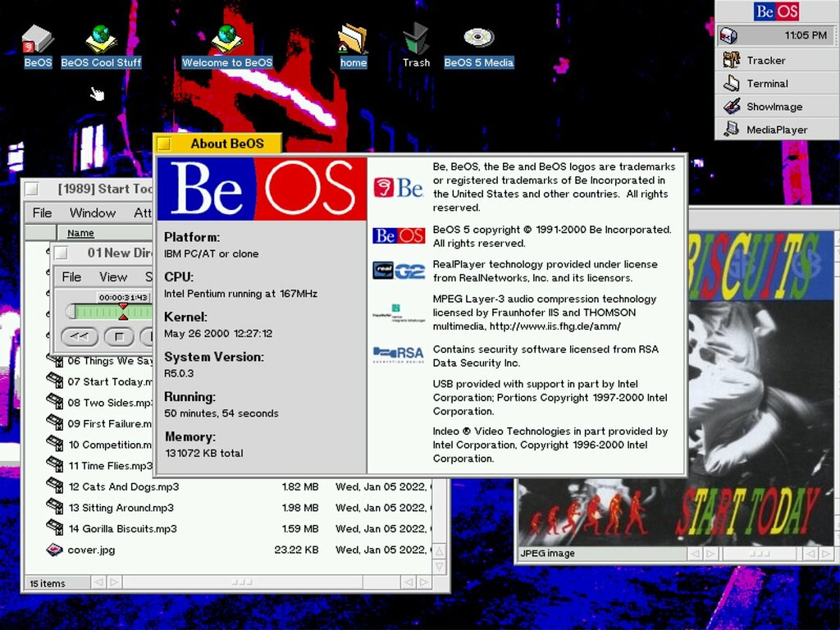Viewport: 840px width, 630px height.
Task: Select 08 Two Sides.mp3 file
Action: [x=111, y=403]
